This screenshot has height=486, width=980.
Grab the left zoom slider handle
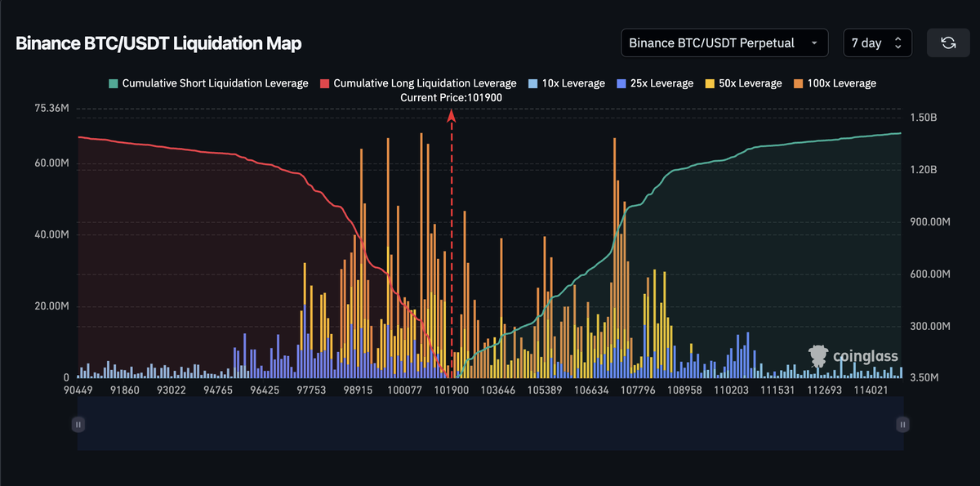[78, 424]
